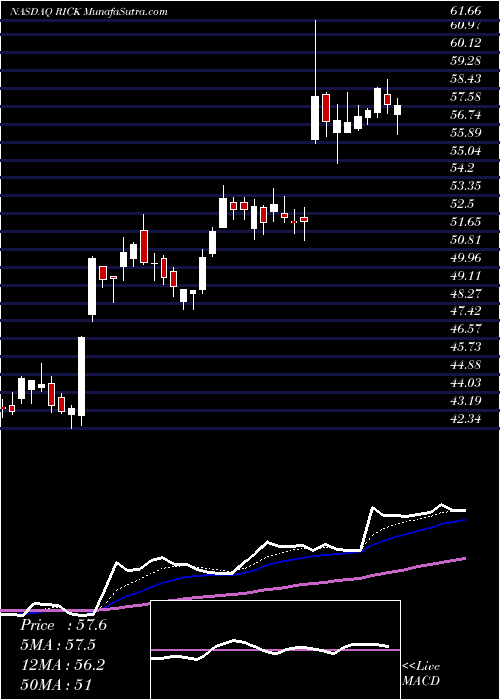Click the 61.66 price axis label
This screenshot has width=500, height=700.
tap(466, 12)
